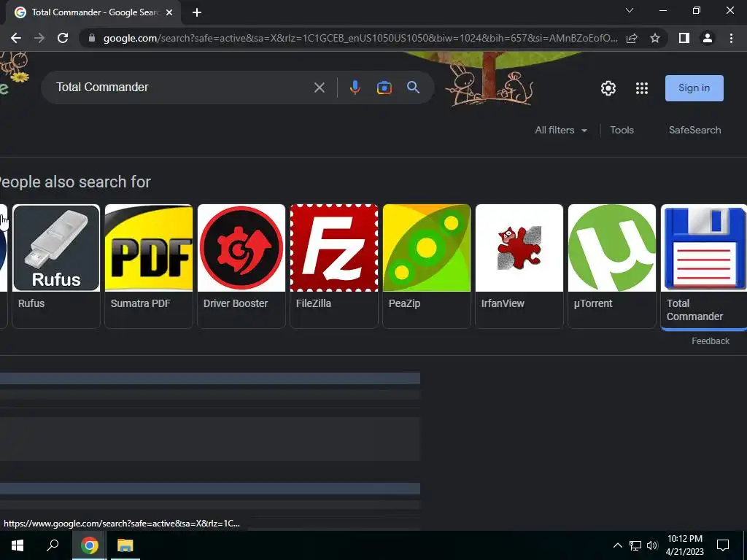
Task: Click the Feedback link
Action: [711, 341]
